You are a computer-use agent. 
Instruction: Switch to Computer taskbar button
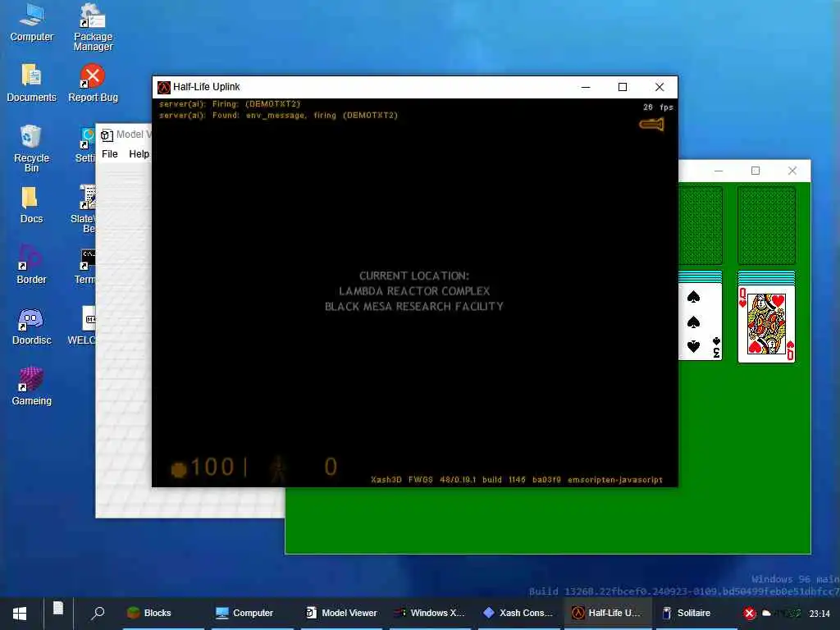253,613
